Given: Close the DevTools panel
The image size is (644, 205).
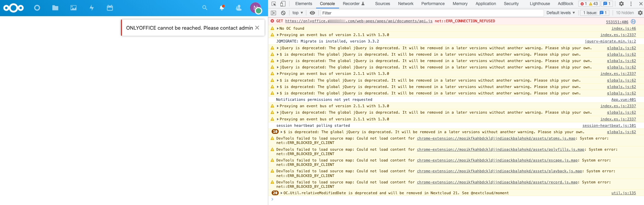Looking at the screenshot, I should point(641,4).
